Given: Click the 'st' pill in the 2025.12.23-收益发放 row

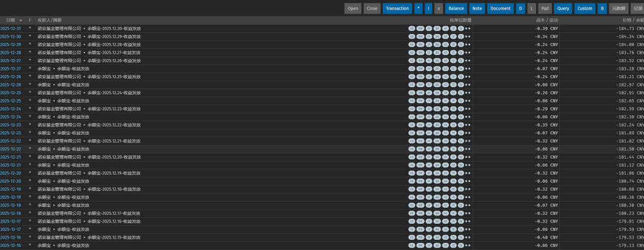Looking at the screenshot, I should (453, 109).
